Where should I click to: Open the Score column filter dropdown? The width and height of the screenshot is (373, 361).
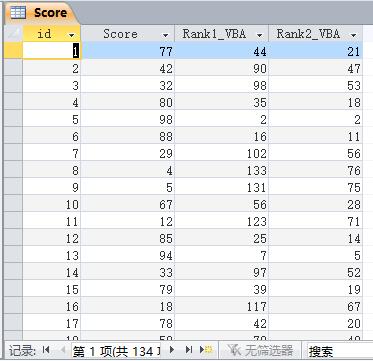pos(165,35)
